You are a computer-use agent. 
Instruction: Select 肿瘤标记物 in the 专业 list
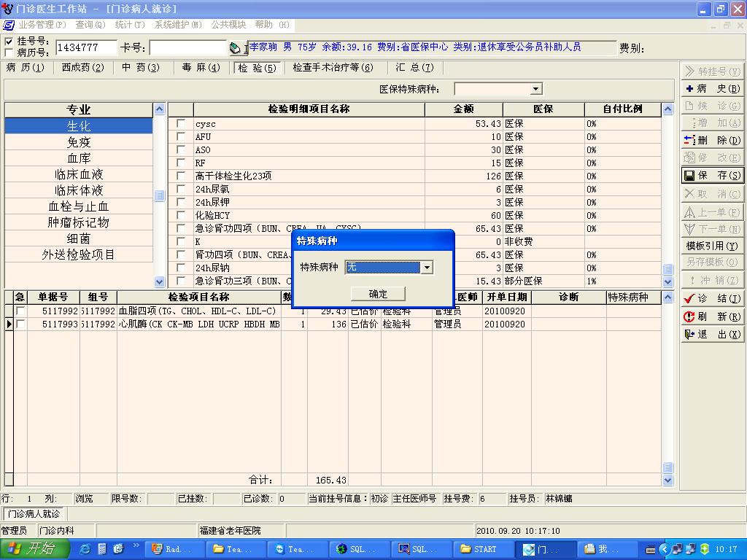click(x=79, y=222)
